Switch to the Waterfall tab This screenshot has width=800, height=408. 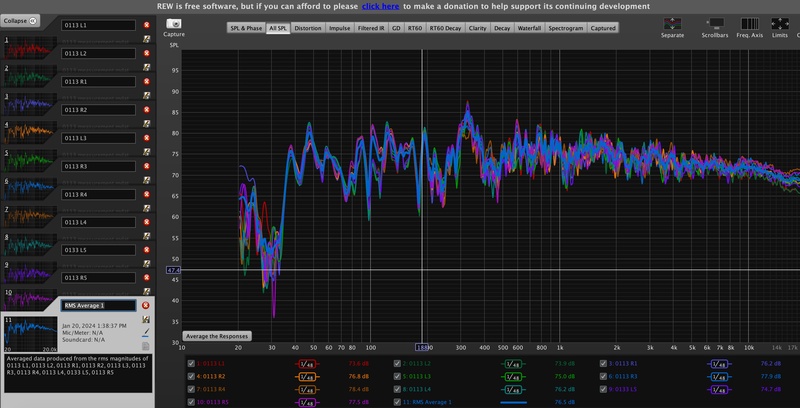pos(529,29)
